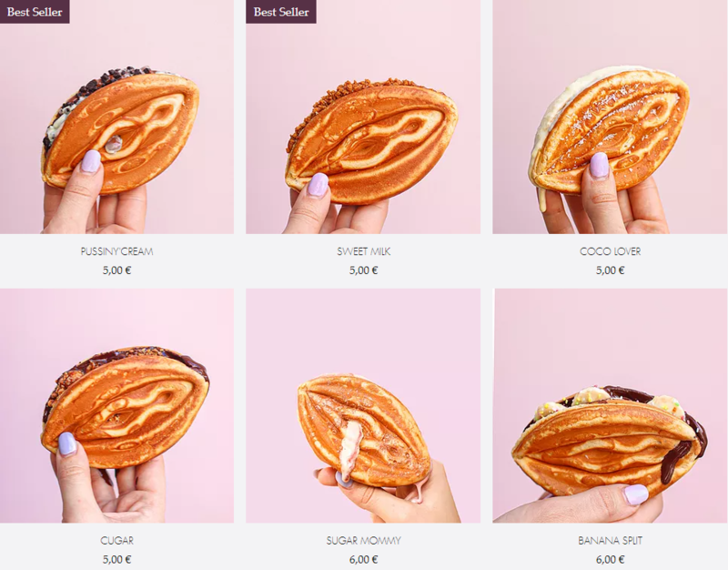Select the COCO LOVER product title

click(x=610, y=251)
